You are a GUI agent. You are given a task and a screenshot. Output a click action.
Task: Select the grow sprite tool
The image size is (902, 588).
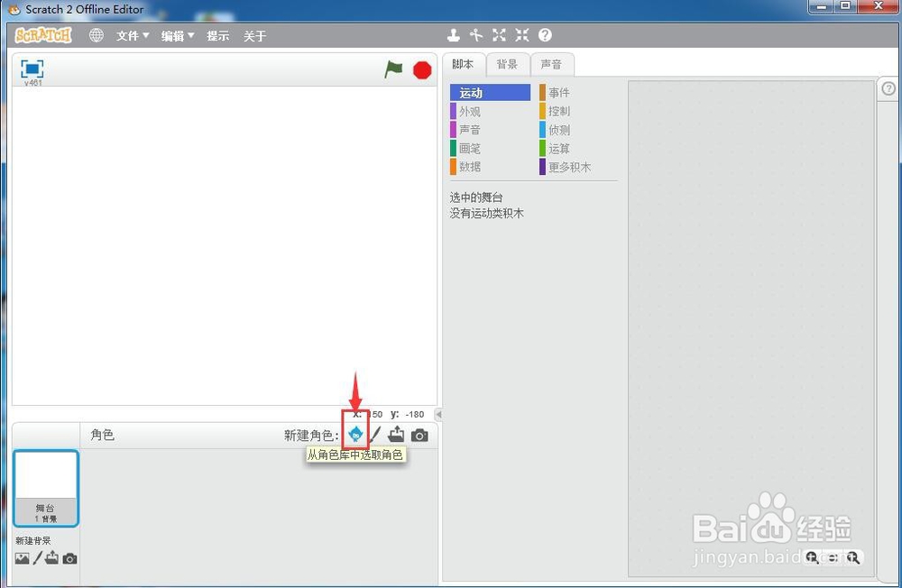point(499,34)
